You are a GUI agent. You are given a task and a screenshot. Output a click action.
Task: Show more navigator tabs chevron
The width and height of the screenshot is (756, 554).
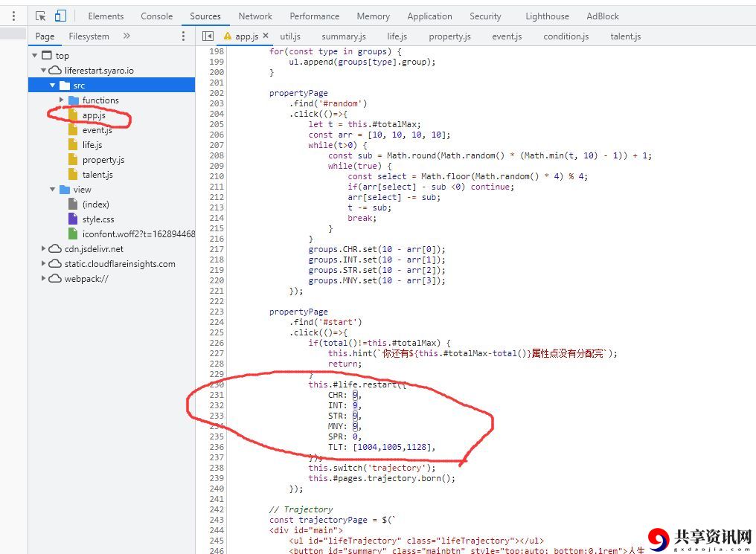[x=126, y=36]
